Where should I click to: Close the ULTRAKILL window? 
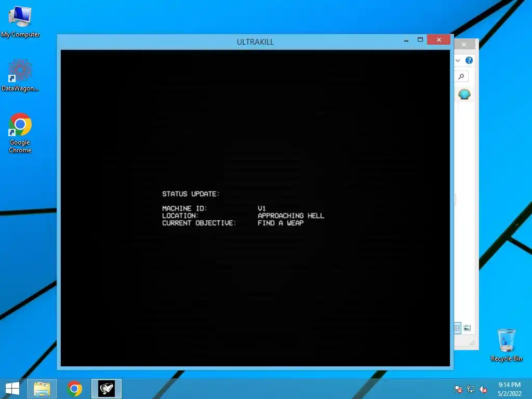click(x=438, y=39)
